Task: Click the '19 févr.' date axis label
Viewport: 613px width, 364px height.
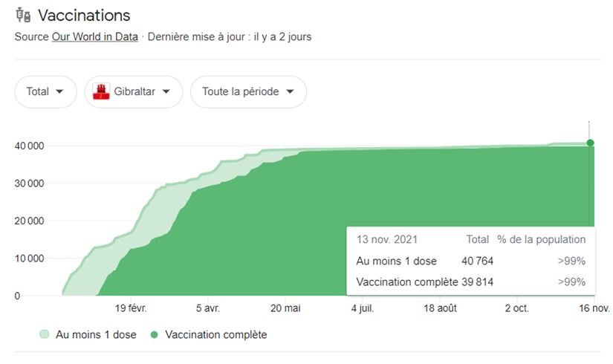Action: click(132, 308)
